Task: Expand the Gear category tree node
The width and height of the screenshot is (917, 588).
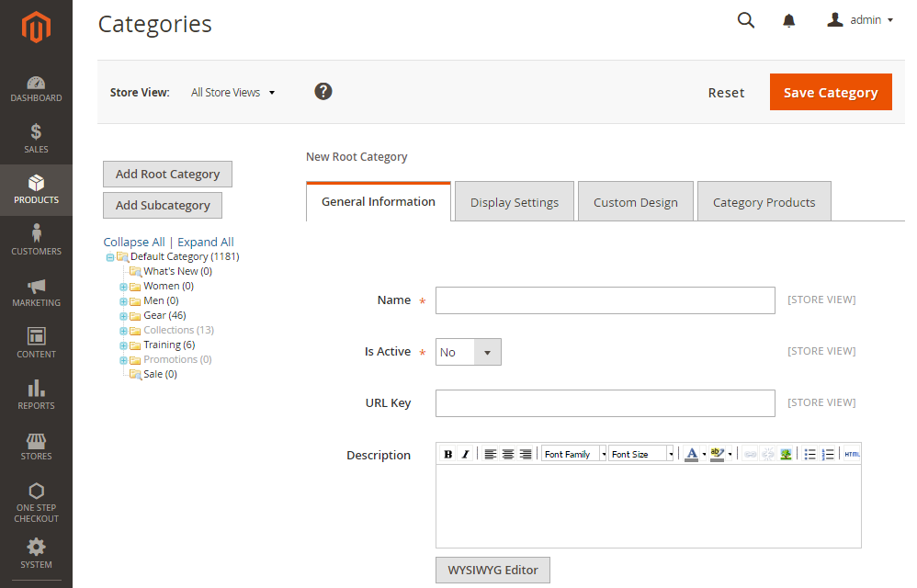Action: 123,316
